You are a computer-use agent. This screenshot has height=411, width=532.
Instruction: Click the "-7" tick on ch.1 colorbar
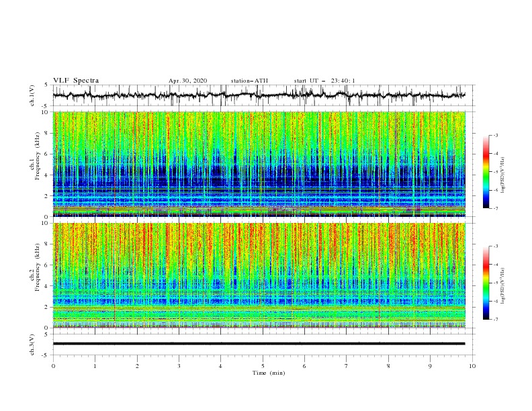point(496,208)
